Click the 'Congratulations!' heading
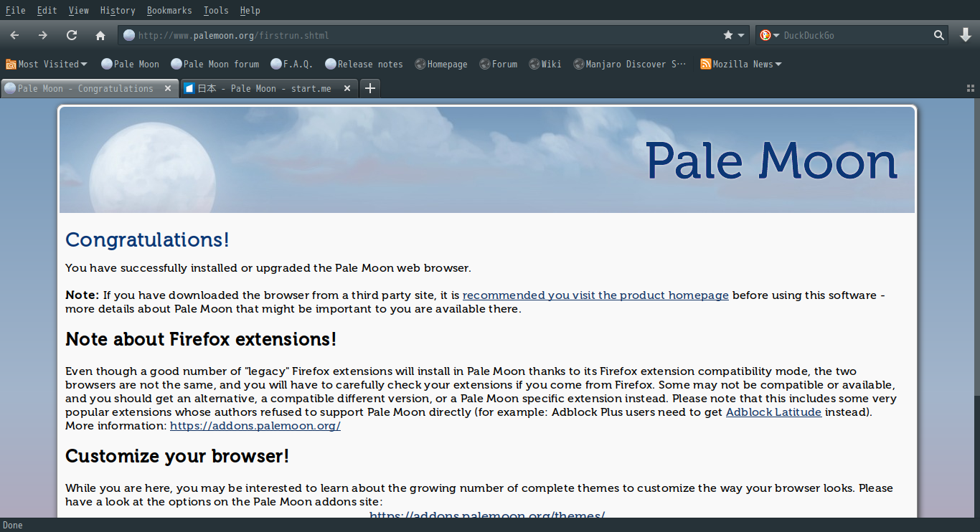The height and width of the screenshot is (532, 980). click(147, 239)
